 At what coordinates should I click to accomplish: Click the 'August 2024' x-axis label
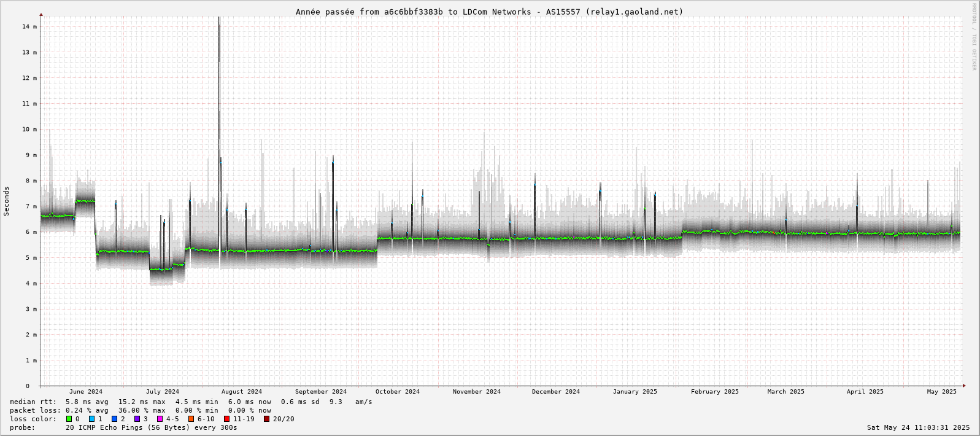[x=242, y=392]
